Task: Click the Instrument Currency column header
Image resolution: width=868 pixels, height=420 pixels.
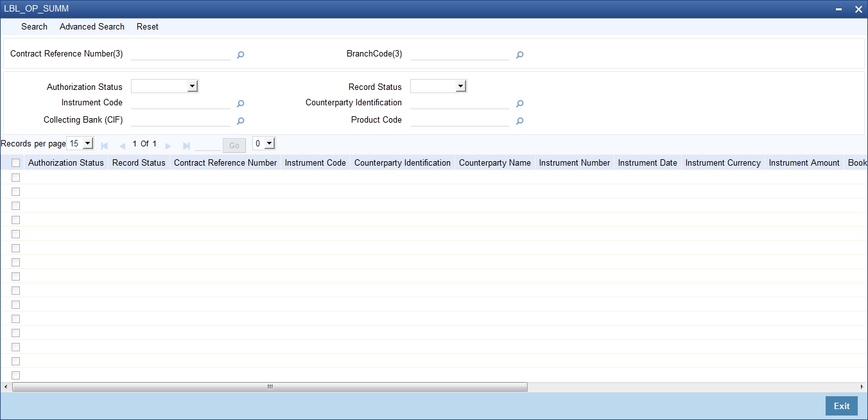Action: [723, 162]
